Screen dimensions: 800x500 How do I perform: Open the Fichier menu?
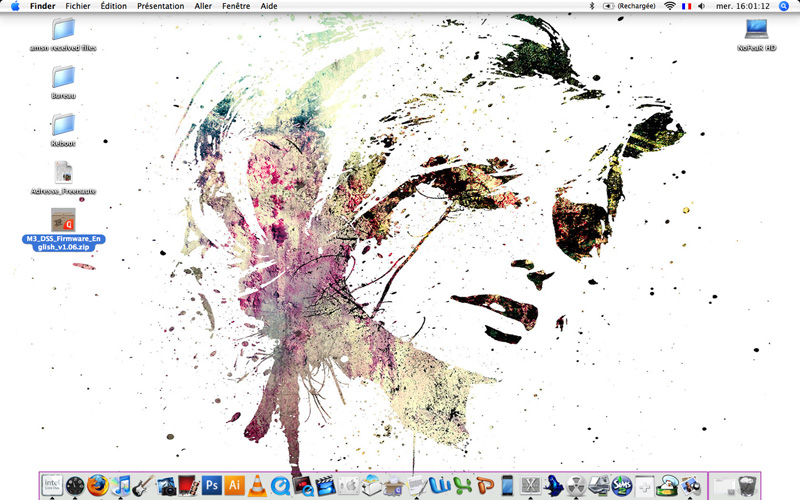click(x=78, y=6)
